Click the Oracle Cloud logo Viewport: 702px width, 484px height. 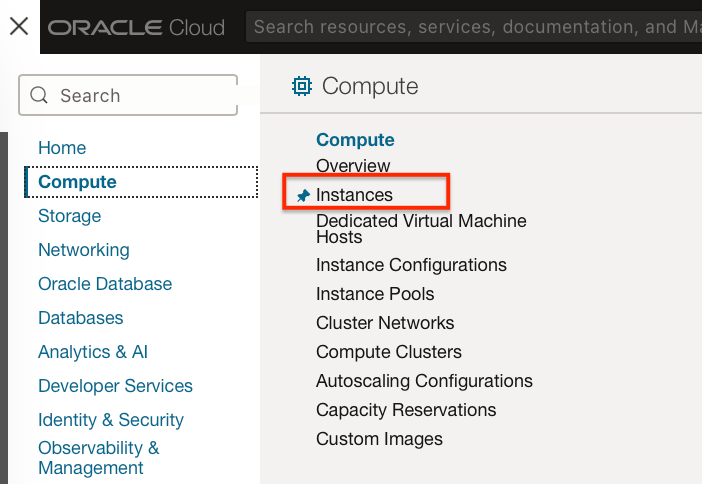point(137,27)
